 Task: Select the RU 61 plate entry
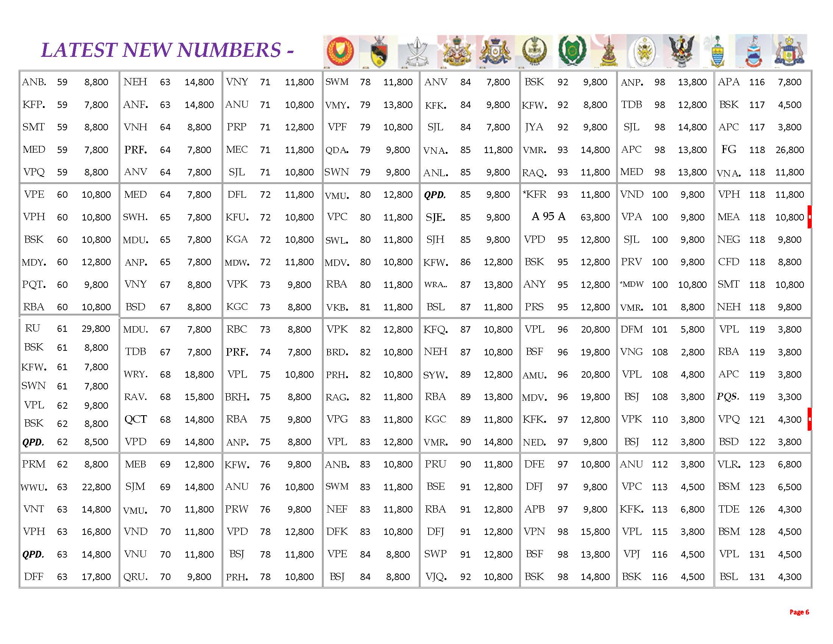[x=33, y=328]
